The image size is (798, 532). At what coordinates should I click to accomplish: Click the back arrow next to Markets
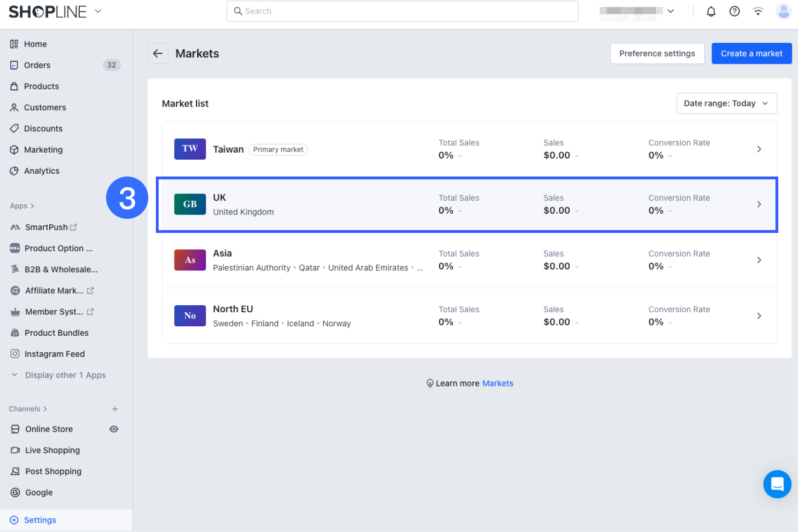pos(158,54)
